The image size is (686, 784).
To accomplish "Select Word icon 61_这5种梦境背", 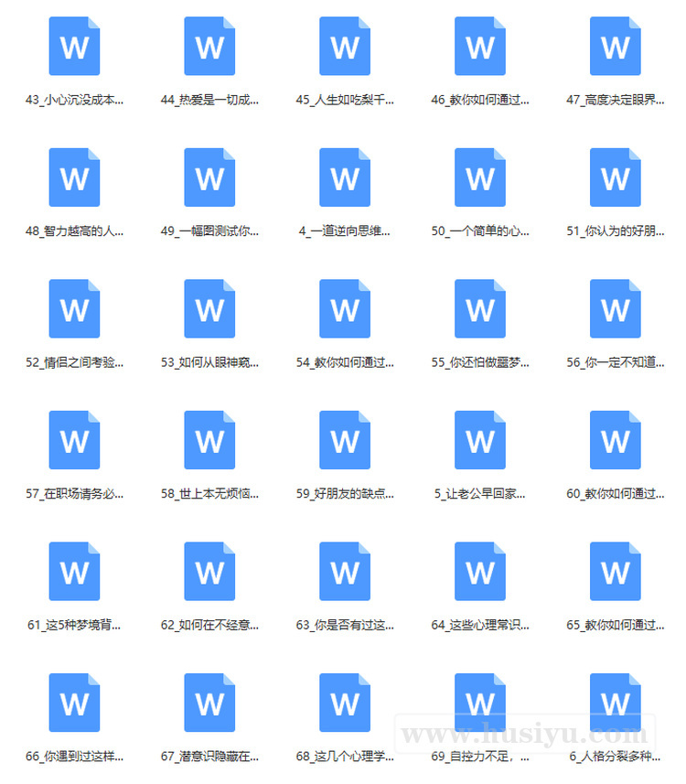I will point(74,572).
